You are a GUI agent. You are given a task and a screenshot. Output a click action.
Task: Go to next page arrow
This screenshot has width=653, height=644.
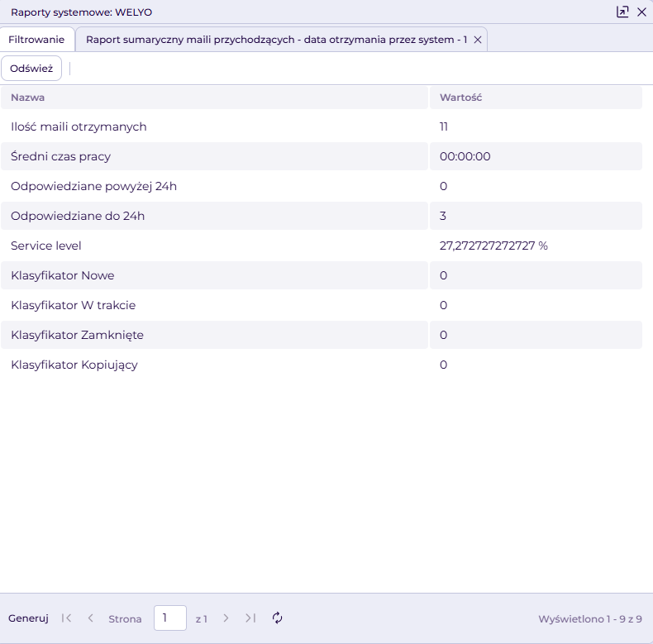(226, 618)
